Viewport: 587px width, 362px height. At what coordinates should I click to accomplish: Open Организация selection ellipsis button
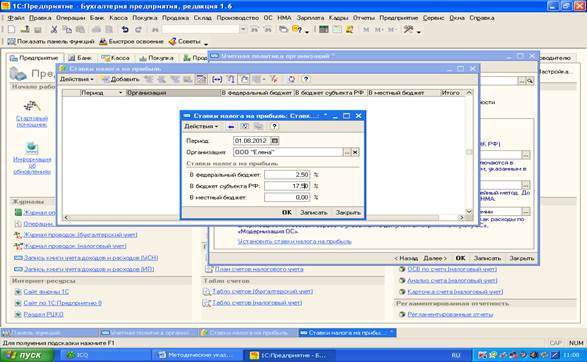[x=347, y=152]
